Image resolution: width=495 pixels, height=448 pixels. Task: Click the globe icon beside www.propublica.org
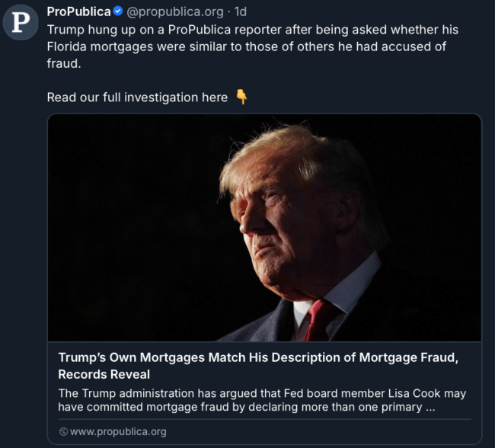(x=63, y=432)
